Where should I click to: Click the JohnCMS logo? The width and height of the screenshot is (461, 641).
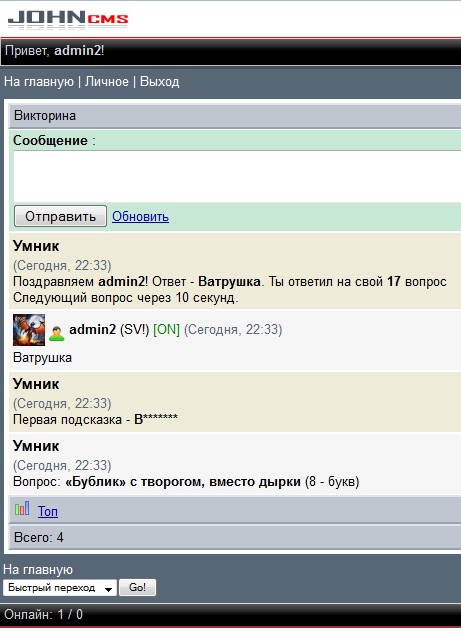(68, 20)
